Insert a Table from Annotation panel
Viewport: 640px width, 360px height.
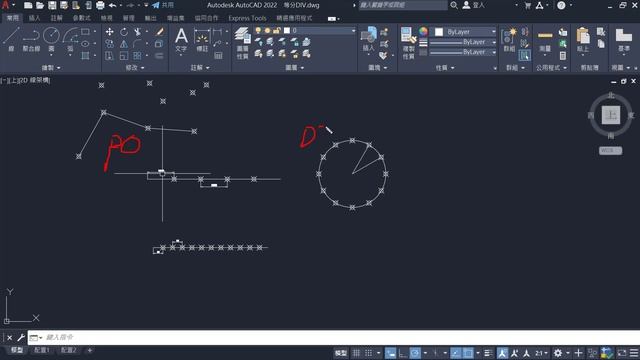point(218,56)
